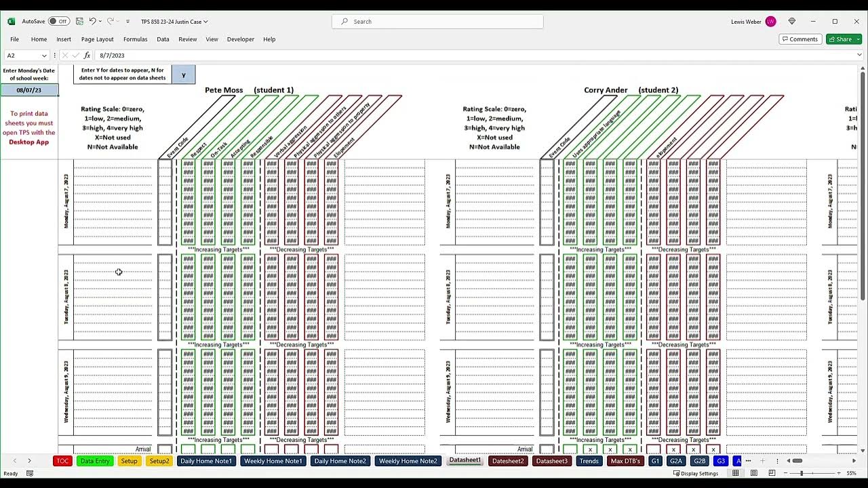
Task: Select the Y dates toggle cell
Action: tap(183, 75)
